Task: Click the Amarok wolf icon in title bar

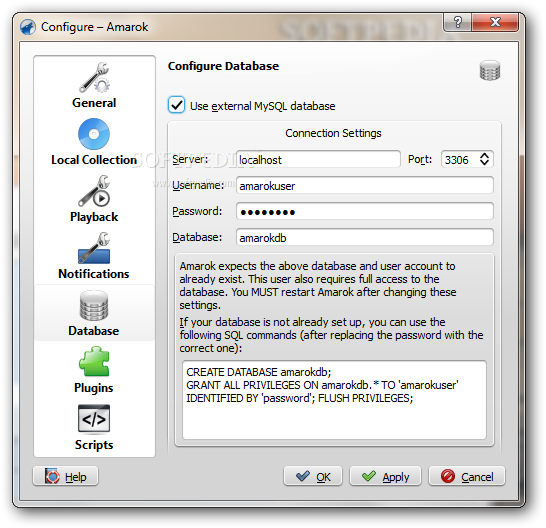Action: (28, 27)
